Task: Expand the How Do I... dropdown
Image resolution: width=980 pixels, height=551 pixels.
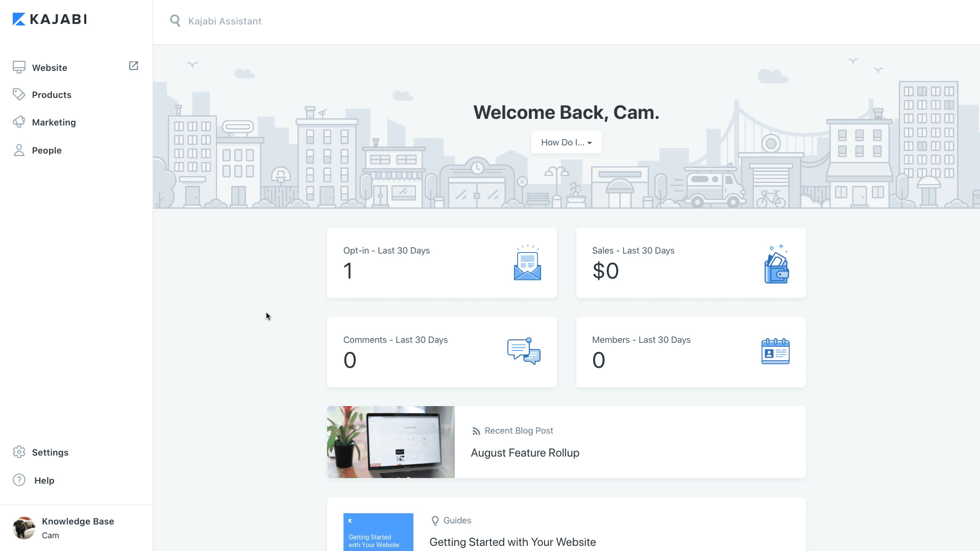Action: coord(566,142)
